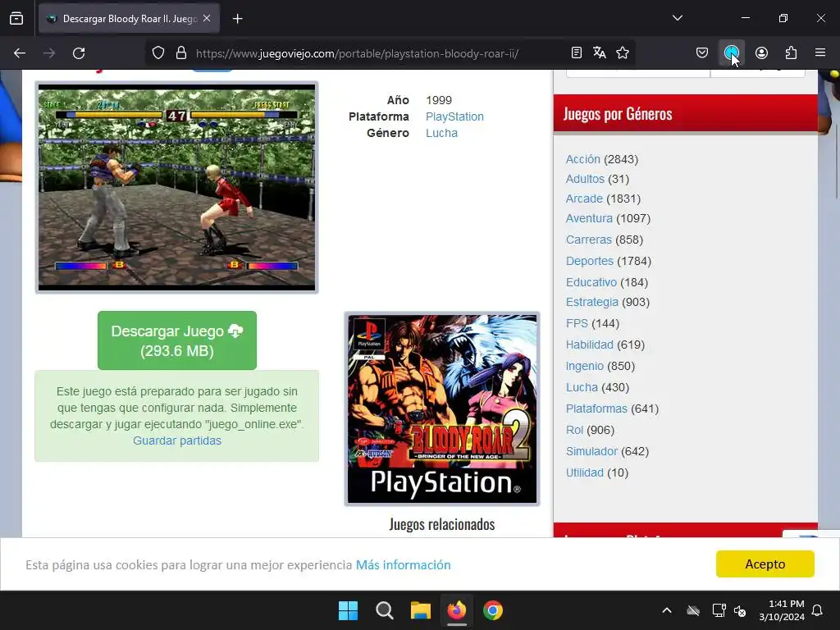This screenshot has height=630, width=840.
Task: Open the Simulador genre category
Action: pos(591,452)
